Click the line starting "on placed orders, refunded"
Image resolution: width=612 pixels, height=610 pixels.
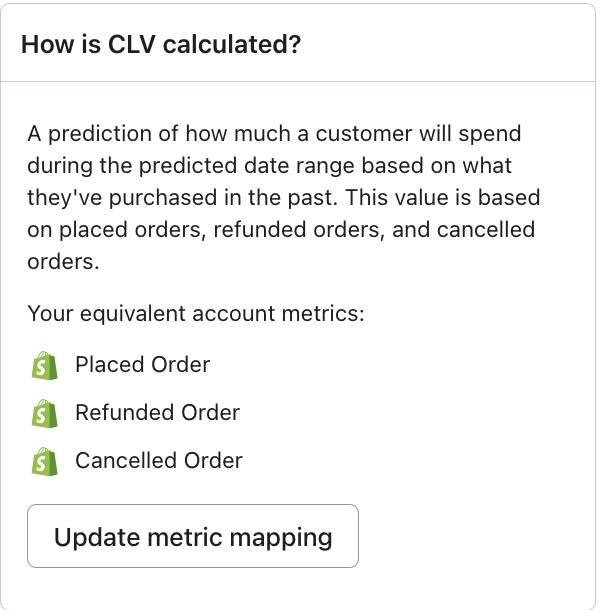(x=281, y=230)
